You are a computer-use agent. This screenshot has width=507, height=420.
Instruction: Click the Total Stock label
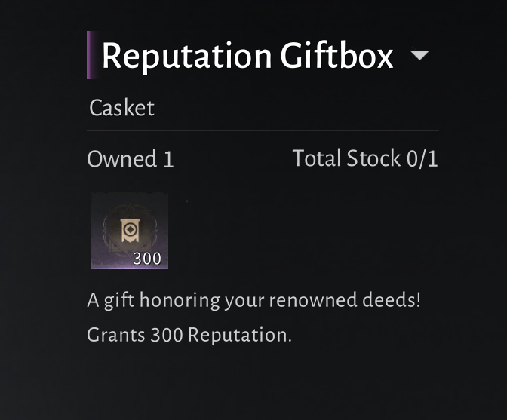click(346, 158)
